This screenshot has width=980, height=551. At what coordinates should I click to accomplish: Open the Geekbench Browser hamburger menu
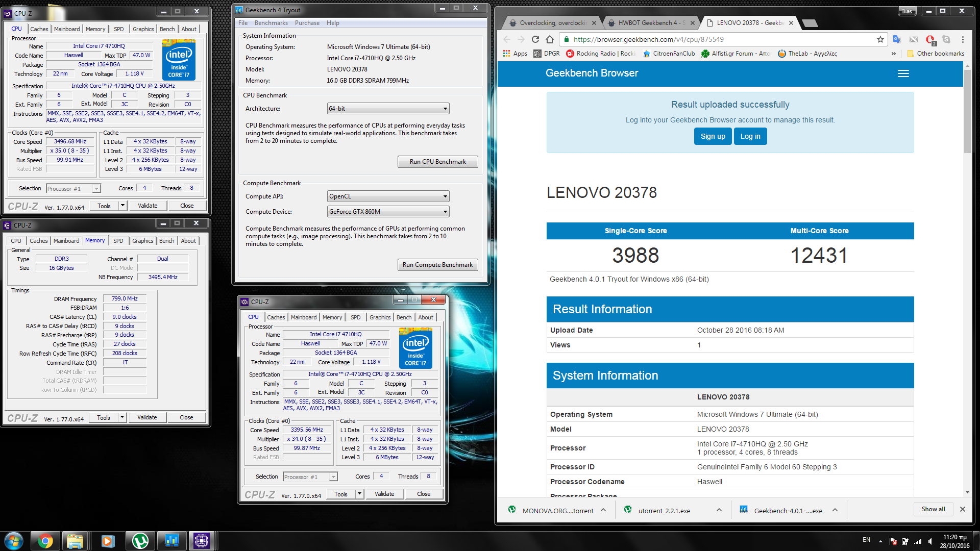click(x=903, y=73)
